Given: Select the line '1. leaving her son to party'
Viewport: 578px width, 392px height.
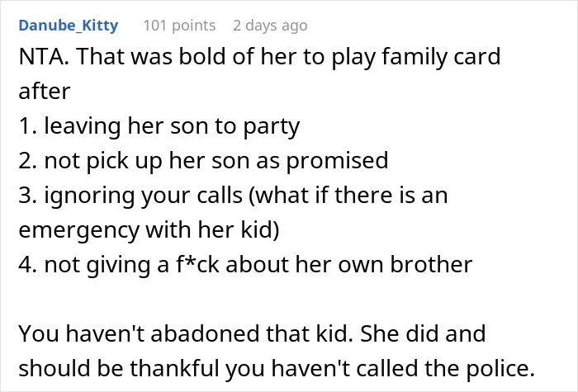Looking at the screenshot, I should point(159,126).
